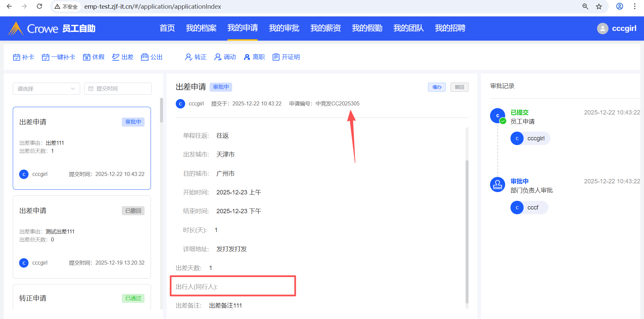
Task: Reload the page with the refresh icon
Action: (x=39, y=6)
